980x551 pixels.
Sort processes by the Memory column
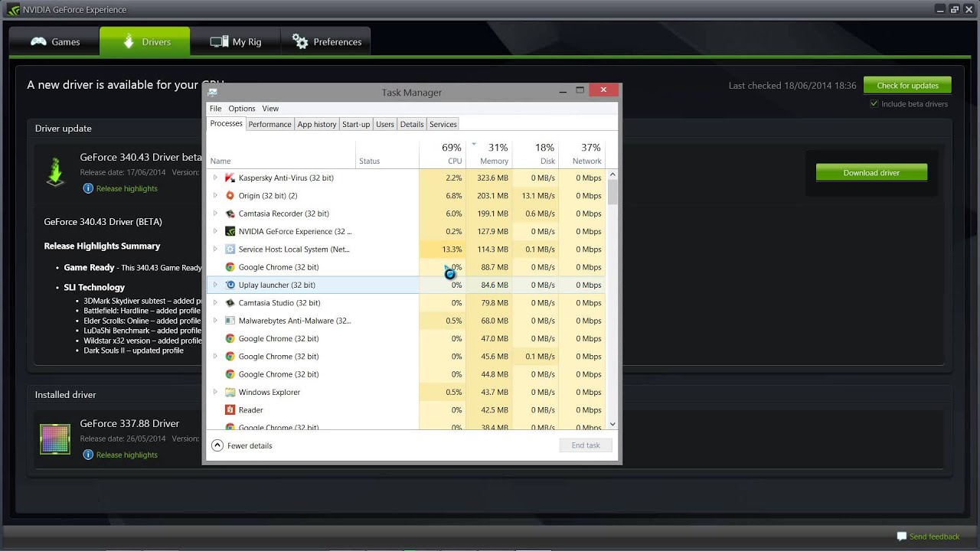(x=489, y=154)
